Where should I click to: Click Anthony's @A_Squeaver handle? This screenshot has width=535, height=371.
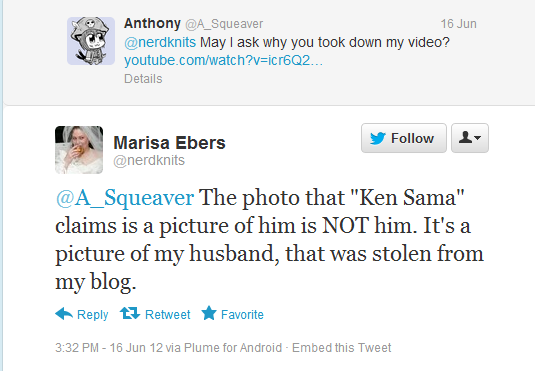(224, 24)
